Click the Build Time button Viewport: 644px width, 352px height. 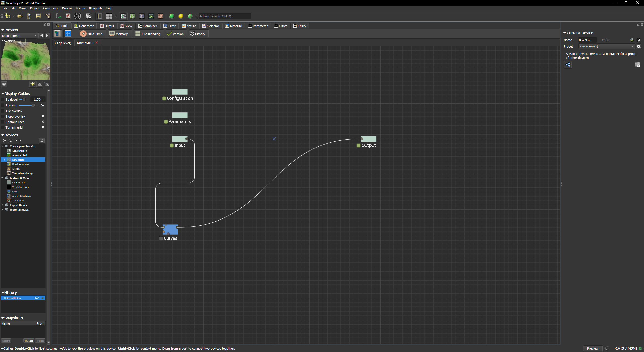(x=92, y=34)
